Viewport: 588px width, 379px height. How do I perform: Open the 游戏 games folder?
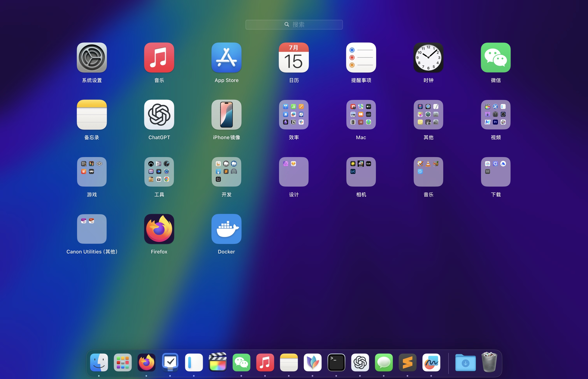[92, 172]
